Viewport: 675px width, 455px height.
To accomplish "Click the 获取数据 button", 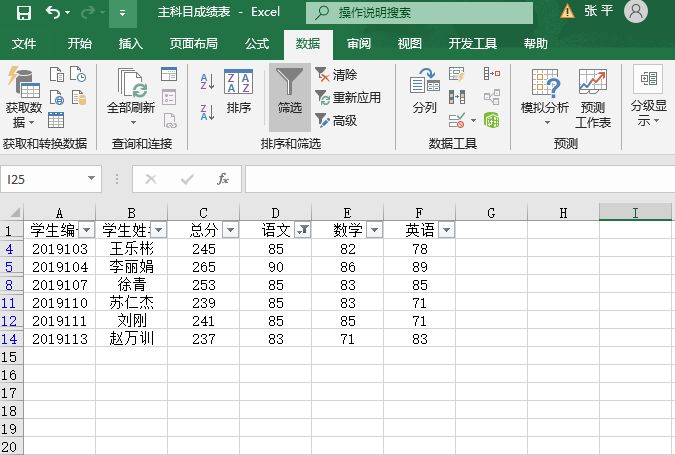I will (x=24, y=98).
